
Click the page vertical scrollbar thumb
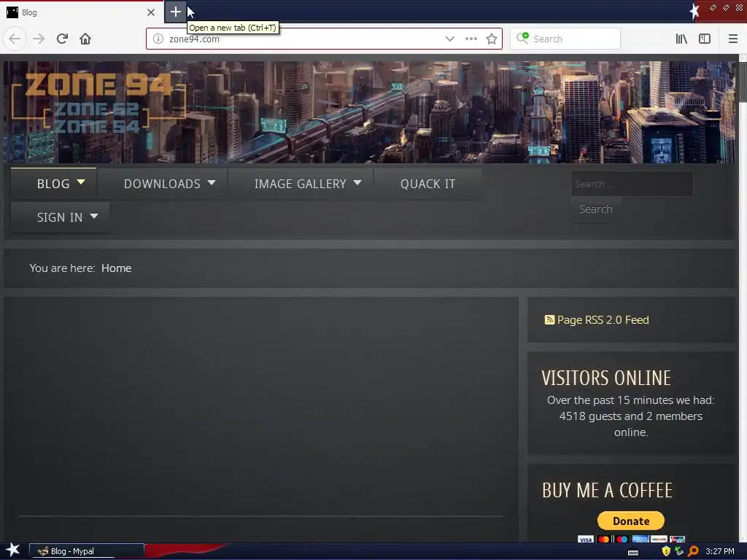pos(743,81)
